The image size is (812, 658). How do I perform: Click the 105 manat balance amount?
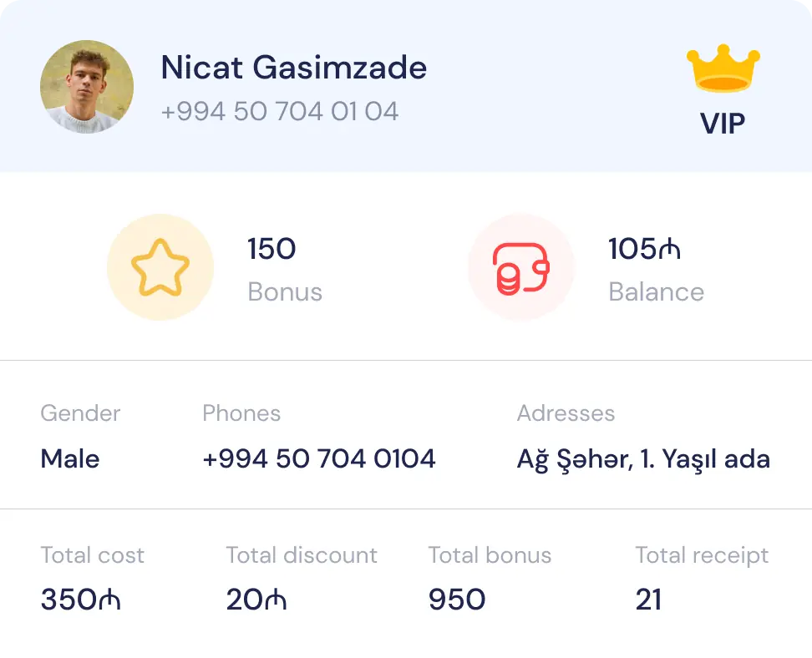pyautogui.click(x=644, y=249)
